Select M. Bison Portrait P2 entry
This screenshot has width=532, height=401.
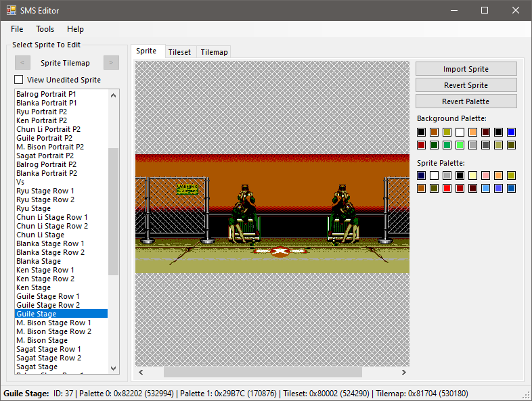click(x=62, y=147)
